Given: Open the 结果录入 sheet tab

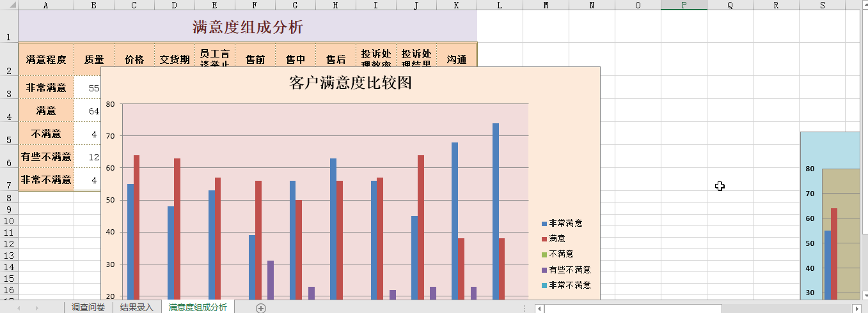Looking at the screenshot, I should click(x=137, y=308).
